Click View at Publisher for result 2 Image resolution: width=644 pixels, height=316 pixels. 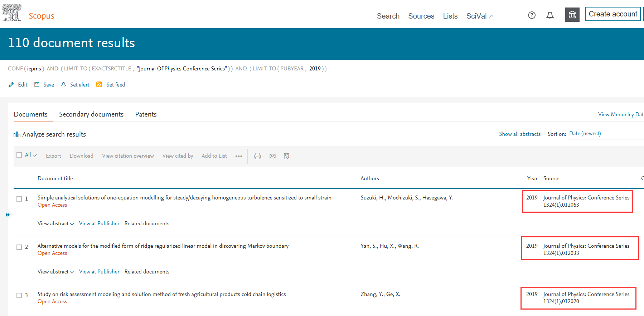pos(99,272)
